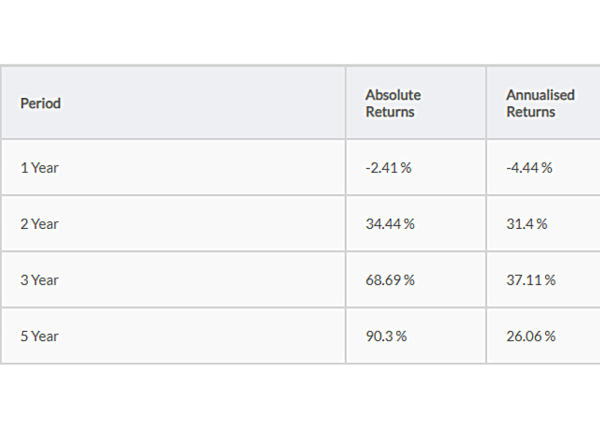Select the 3 Year period cell
600x428 pixels.
coord(40,280)
